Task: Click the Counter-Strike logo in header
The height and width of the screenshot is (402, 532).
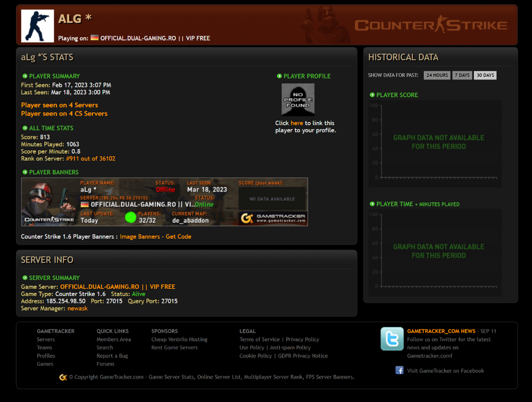Action: 431,25
